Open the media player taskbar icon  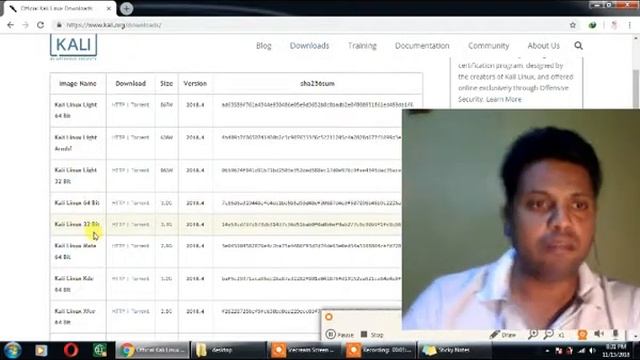pos(41,350)
